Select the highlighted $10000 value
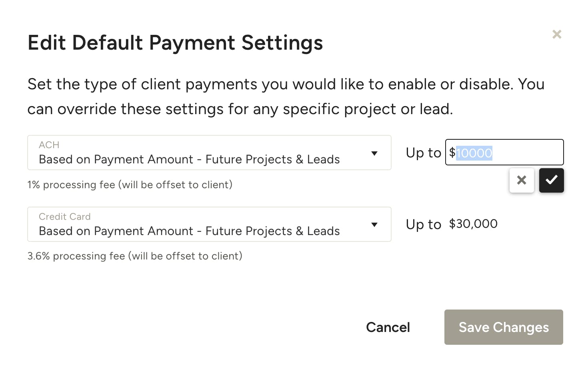Image resolution: width=588 pixels, height=370 pixels. 474,153
